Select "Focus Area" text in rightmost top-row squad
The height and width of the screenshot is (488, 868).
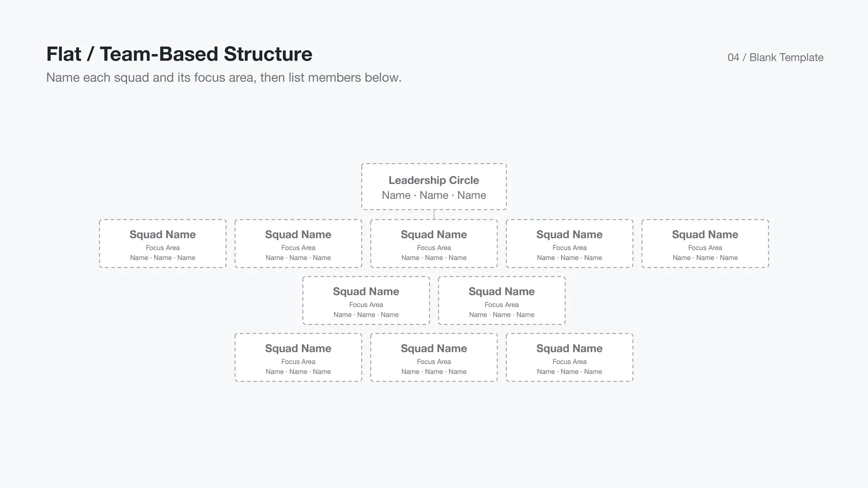click(x=705, y=248)
